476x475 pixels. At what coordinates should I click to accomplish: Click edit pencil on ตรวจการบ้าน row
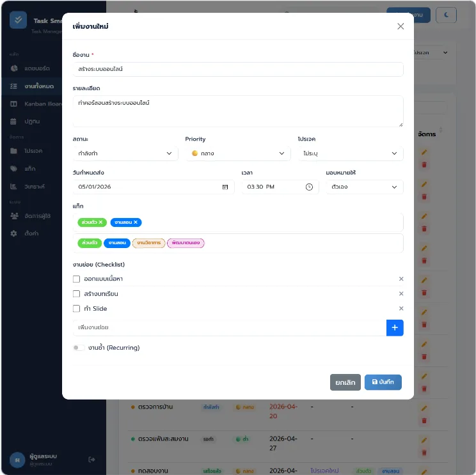pyautogui.click(x=424, y=409)
